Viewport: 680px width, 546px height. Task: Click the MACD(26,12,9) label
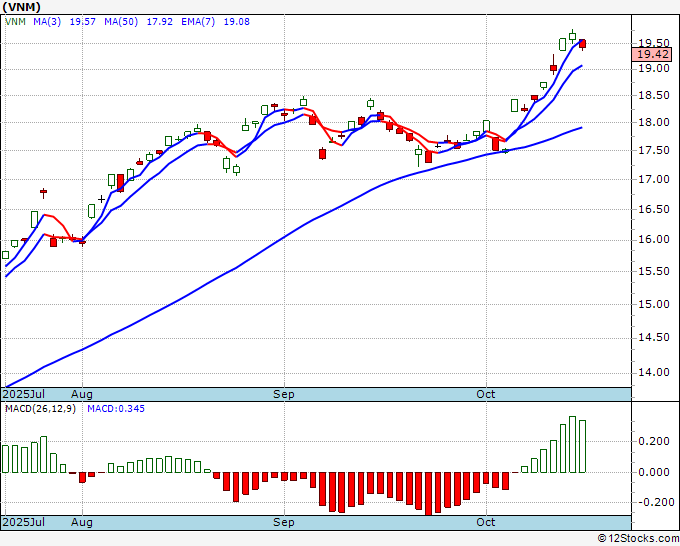pyautogui.click(x=40, y=409)
